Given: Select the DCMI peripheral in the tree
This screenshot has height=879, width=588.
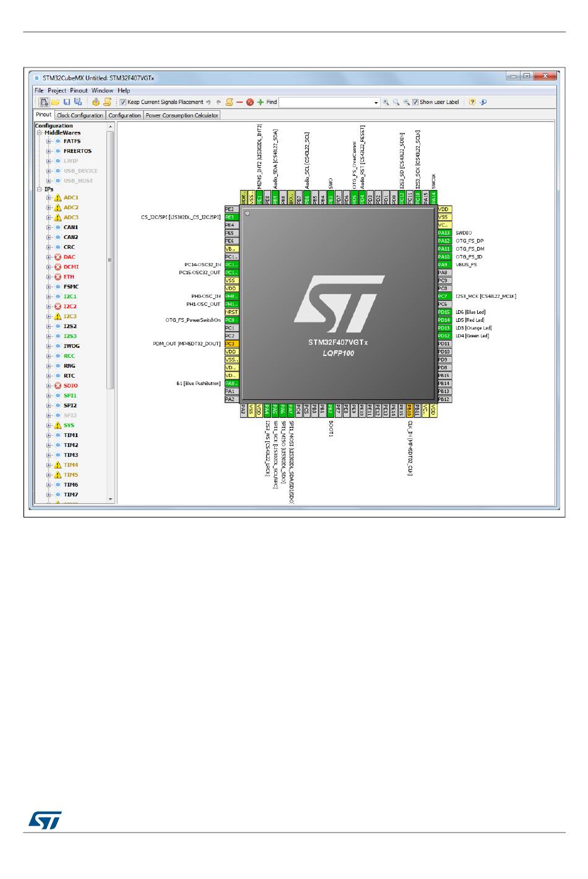Looking at the screenshot, I should click(x=71, y=267).
